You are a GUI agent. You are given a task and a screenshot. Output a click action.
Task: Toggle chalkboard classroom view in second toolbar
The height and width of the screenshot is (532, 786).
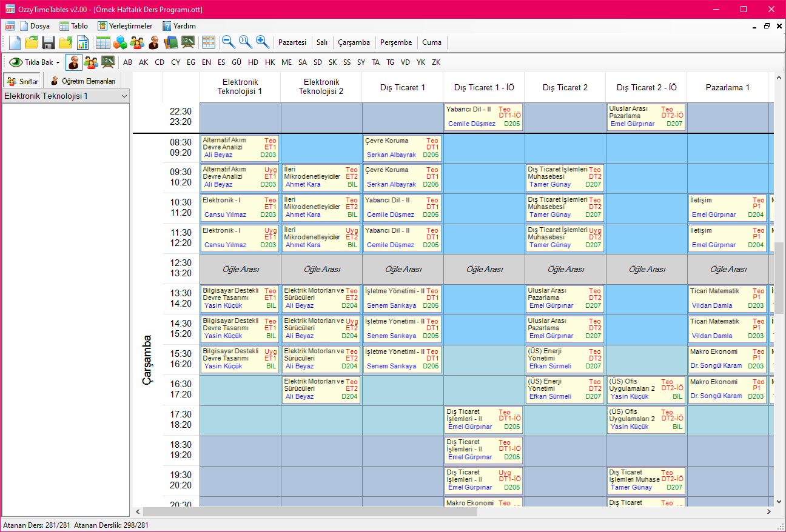point(108,62)
